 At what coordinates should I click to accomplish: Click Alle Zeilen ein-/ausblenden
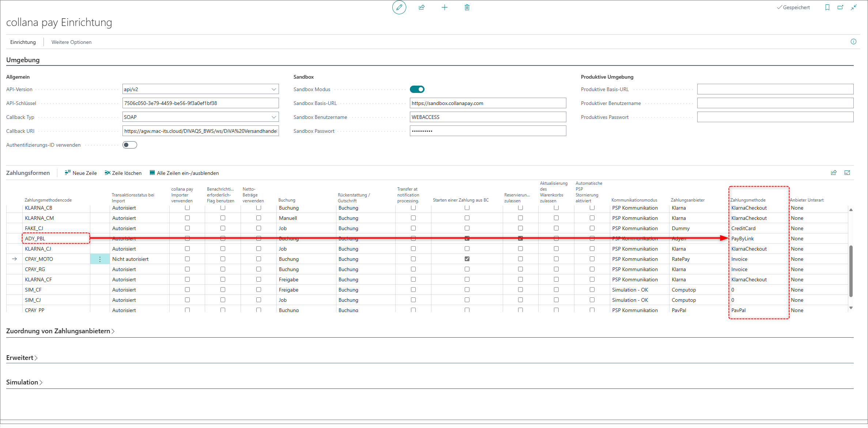(184, 173)
